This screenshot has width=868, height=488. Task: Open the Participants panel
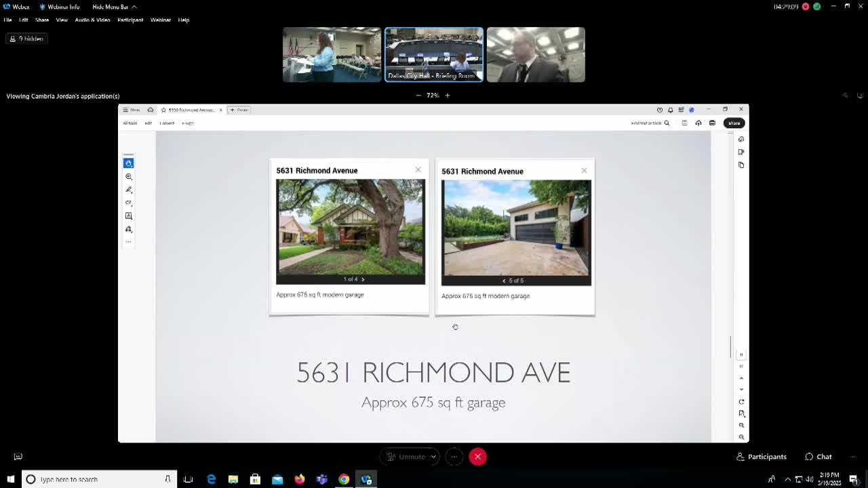pyautogui.click(x=762, y=457)
